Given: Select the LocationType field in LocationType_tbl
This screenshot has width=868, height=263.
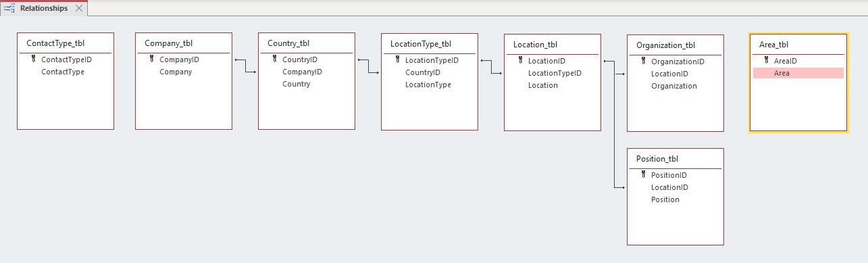Looking at the screenshot, I should click(x=428, y=85).
